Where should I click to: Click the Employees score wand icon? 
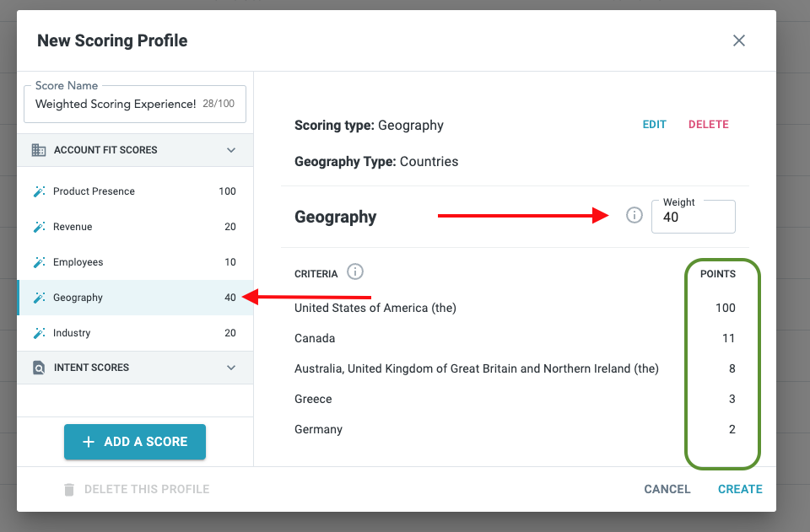[x=39, y=262]
